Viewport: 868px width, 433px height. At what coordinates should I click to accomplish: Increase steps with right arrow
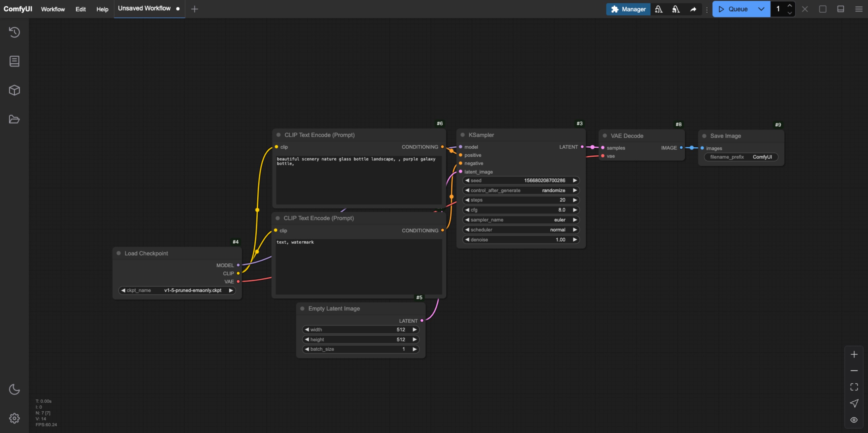coord(575,200)
